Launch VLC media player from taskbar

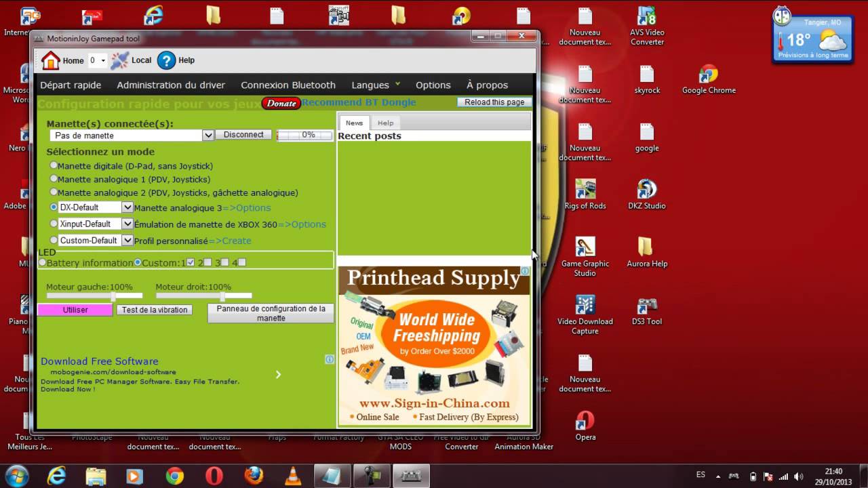(293, 476)
